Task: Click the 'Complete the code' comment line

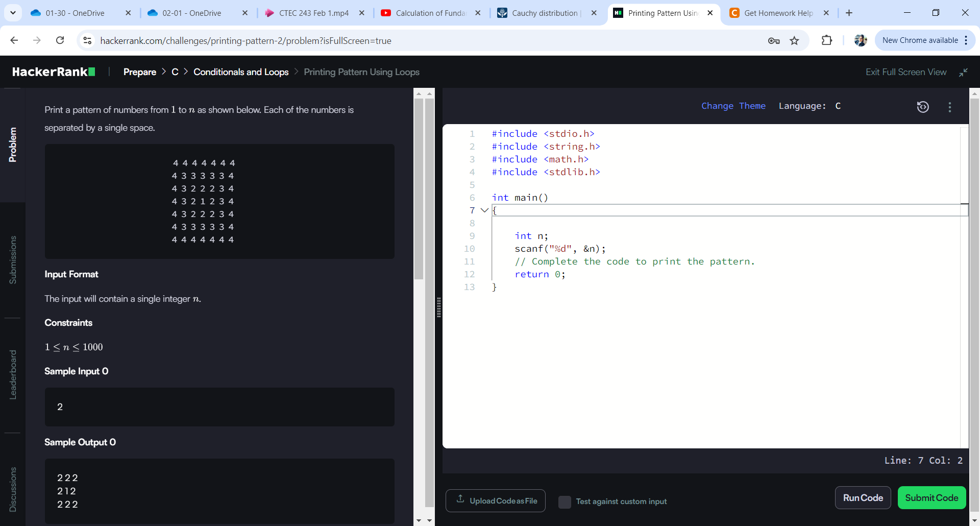Action: [634, 261]
